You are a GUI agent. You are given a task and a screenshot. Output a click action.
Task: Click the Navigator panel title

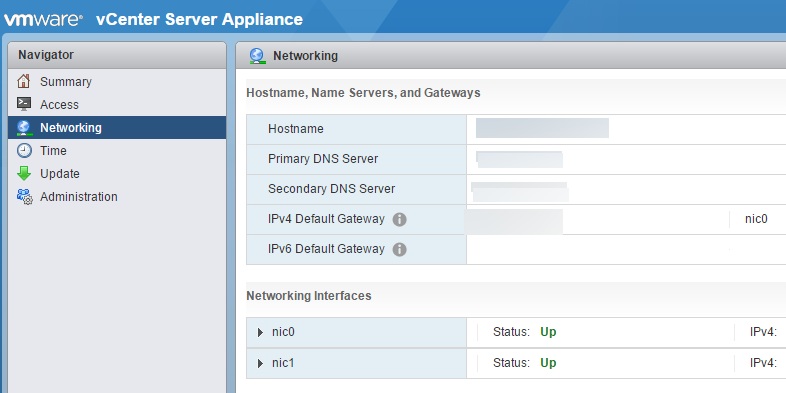click(x=46, y=55)
